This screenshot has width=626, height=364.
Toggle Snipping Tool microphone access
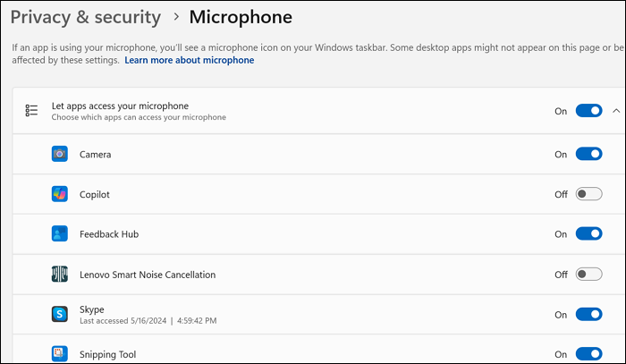[588, 354]
